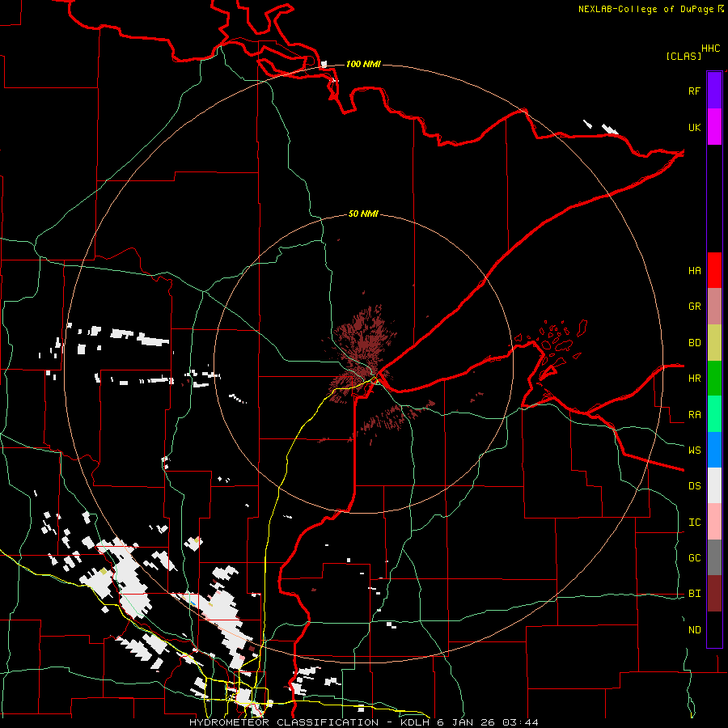The height and width of the screenshot is (728, 728).
Task: Click the ND legend label
Action: (x=694, y=630)
